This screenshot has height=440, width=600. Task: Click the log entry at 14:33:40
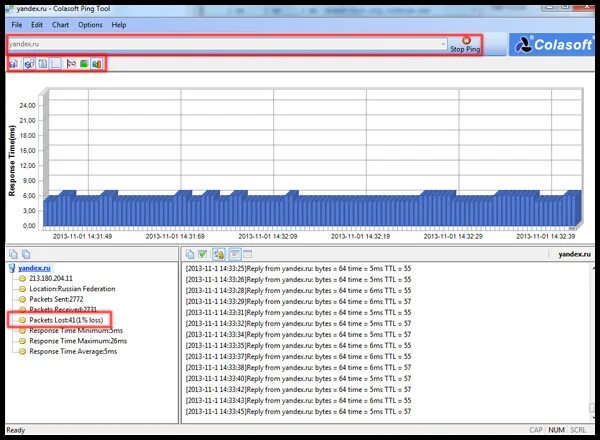(298, 378)
